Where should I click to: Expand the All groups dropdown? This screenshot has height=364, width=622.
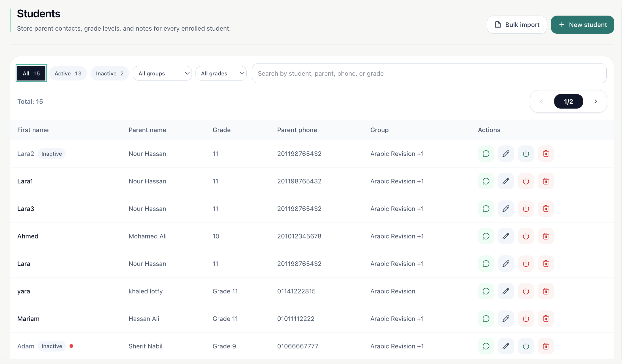click(x=162, y=73)
